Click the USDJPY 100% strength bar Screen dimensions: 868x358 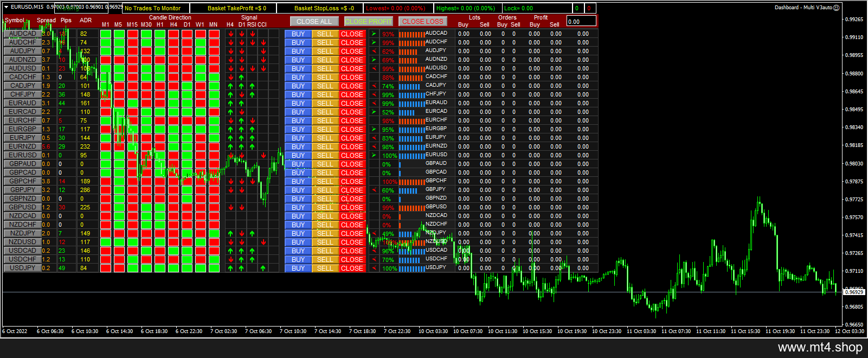click(x=412, y=268)
